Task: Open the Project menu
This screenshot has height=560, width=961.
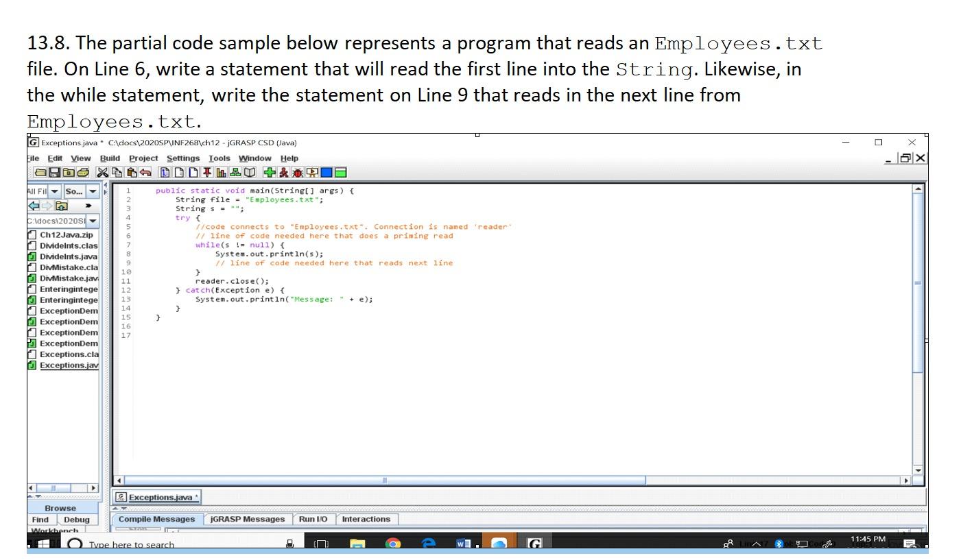Action: pyautogui.click(x=144, y=158)
